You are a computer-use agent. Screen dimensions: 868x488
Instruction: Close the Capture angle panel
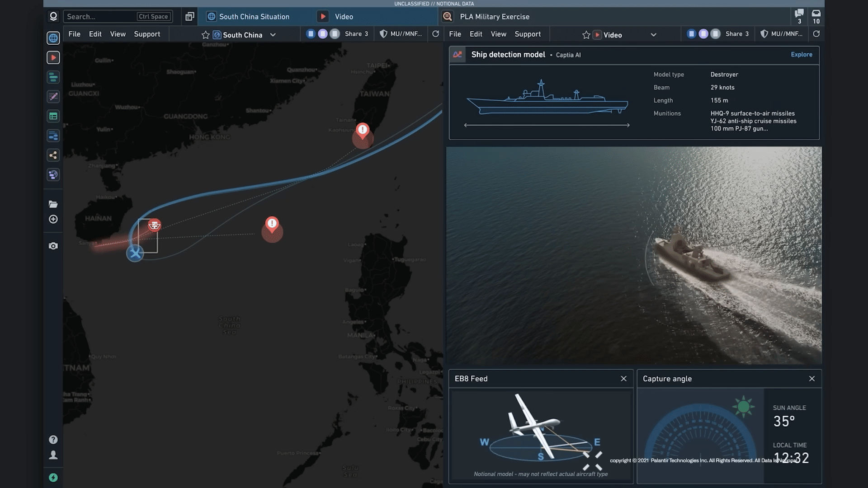coord(811,379)
